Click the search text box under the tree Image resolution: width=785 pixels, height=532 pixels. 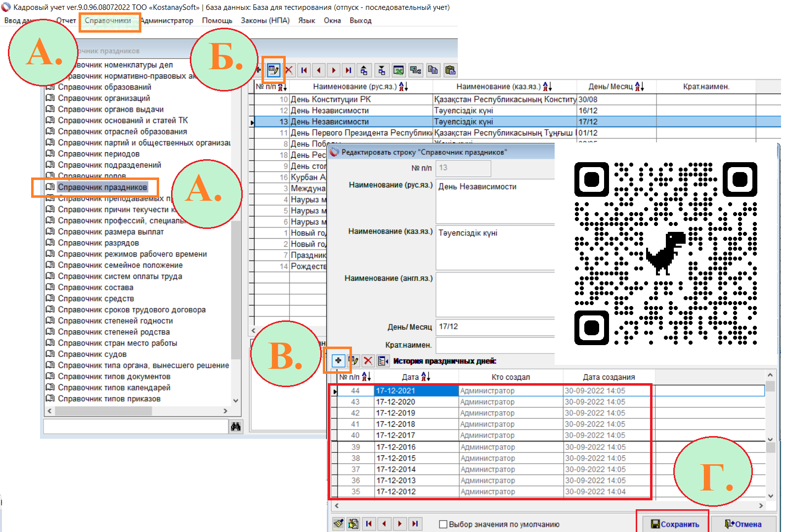[x=136, y=426]
